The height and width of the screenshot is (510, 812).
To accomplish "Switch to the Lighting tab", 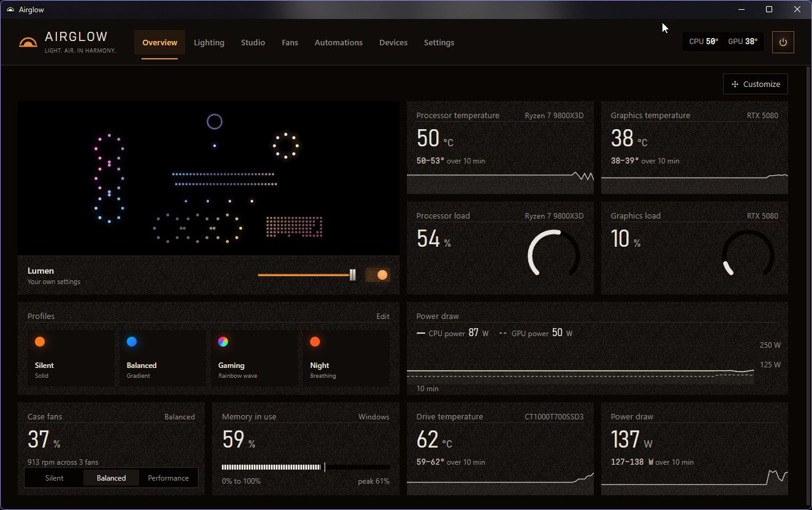I will 209,43.
